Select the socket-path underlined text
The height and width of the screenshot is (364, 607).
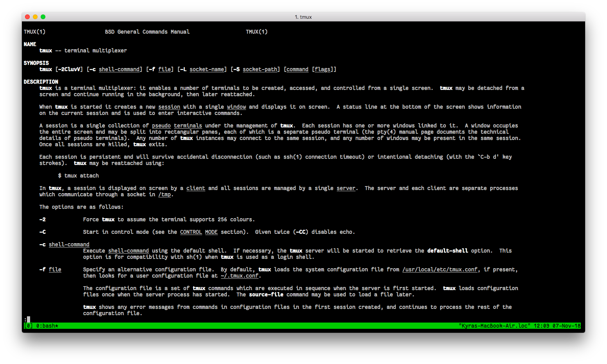point(260,69)
